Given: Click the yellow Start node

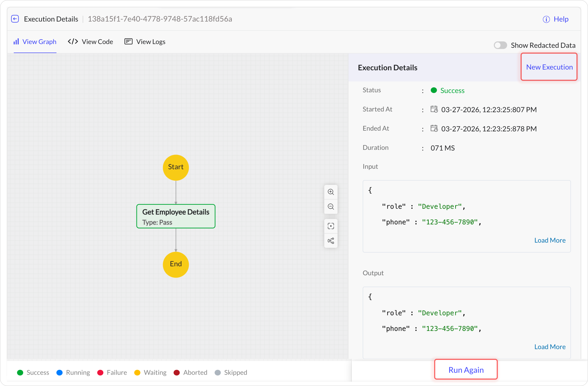Looking at the screenshot, I should click(176, 167).
